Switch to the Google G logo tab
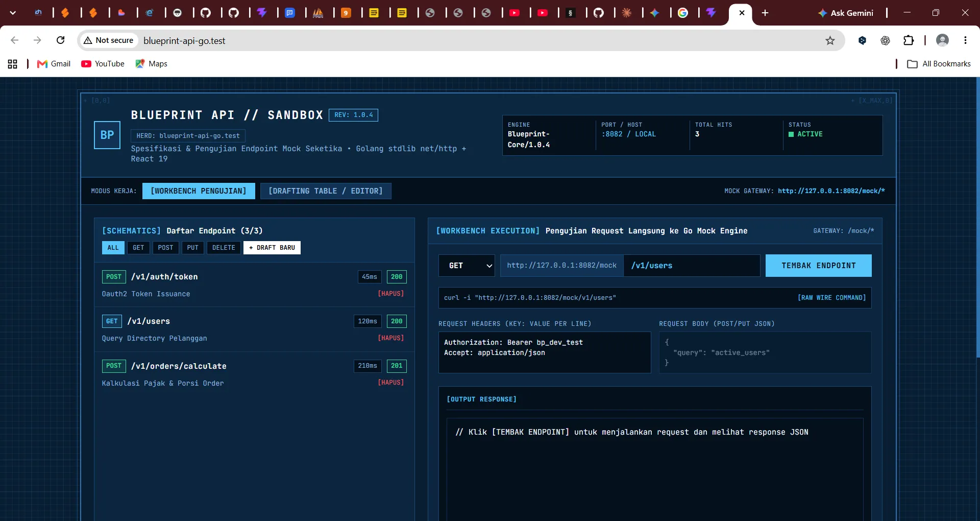980x521 pixels. [x=683, y=13]
